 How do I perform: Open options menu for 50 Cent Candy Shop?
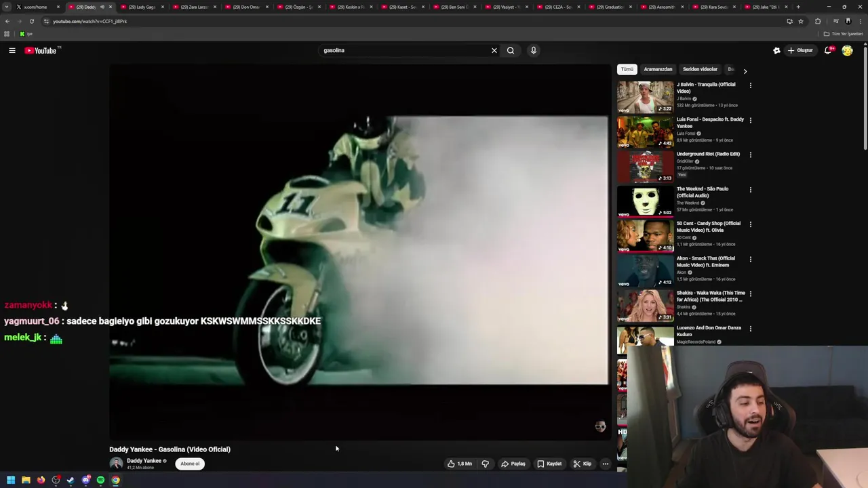750,224
